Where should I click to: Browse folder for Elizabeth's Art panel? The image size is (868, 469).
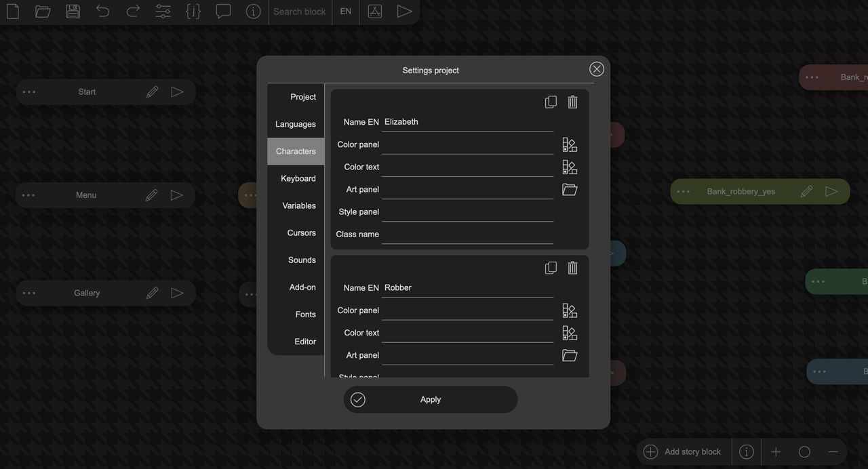tap(570, 189)
